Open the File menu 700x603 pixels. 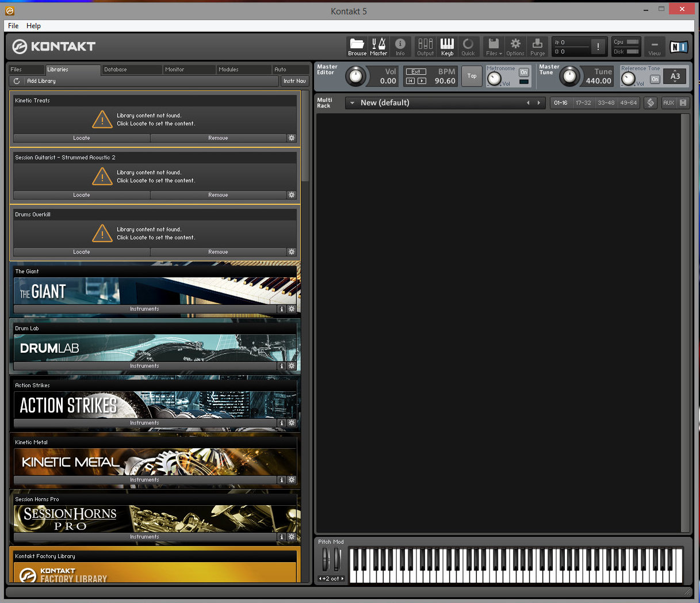click(13, 26)
